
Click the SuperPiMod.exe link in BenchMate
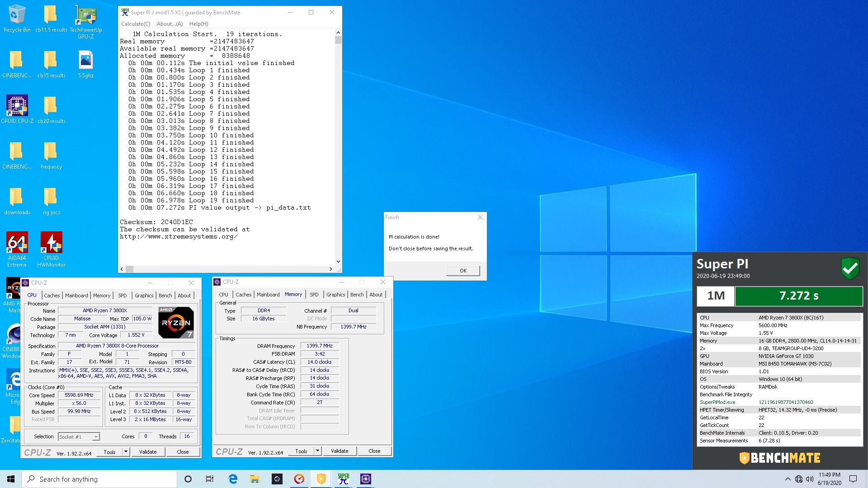coord(717,402)
